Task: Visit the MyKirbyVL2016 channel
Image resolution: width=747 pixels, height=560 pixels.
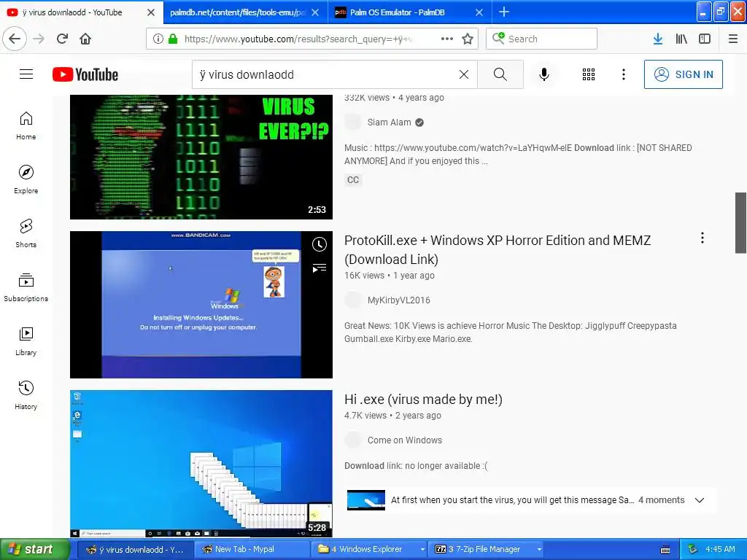Action: (398, 300)
